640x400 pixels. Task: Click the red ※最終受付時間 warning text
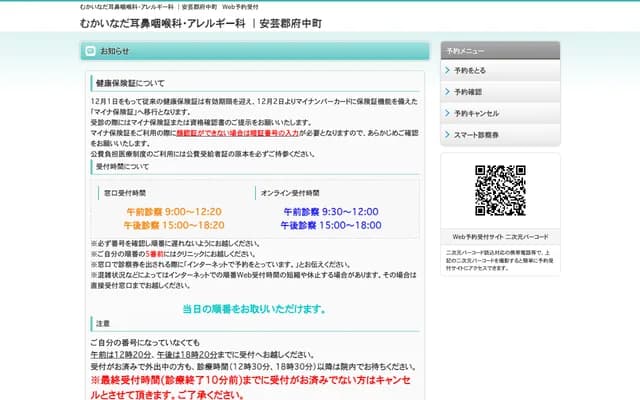[x=250, y=388]
